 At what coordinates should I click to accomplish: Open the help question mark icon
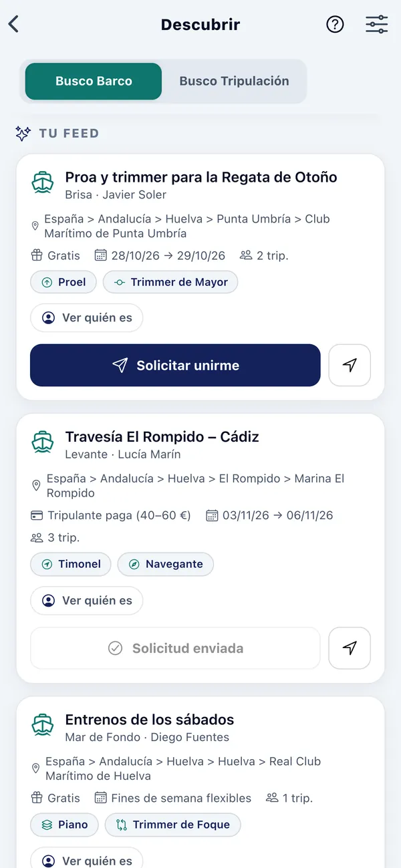(x=335, y=25)
